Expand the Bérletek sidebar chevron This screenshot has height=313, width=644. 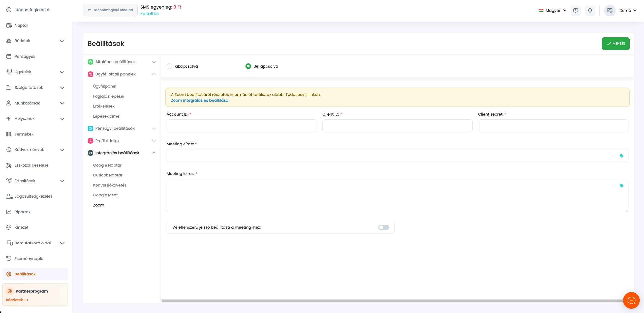coord(62,41)
